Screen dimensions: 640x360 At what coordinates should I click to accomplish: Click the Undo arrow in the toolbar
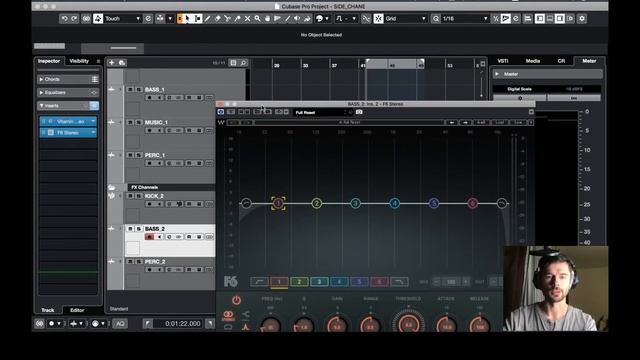tap(64, 19)
